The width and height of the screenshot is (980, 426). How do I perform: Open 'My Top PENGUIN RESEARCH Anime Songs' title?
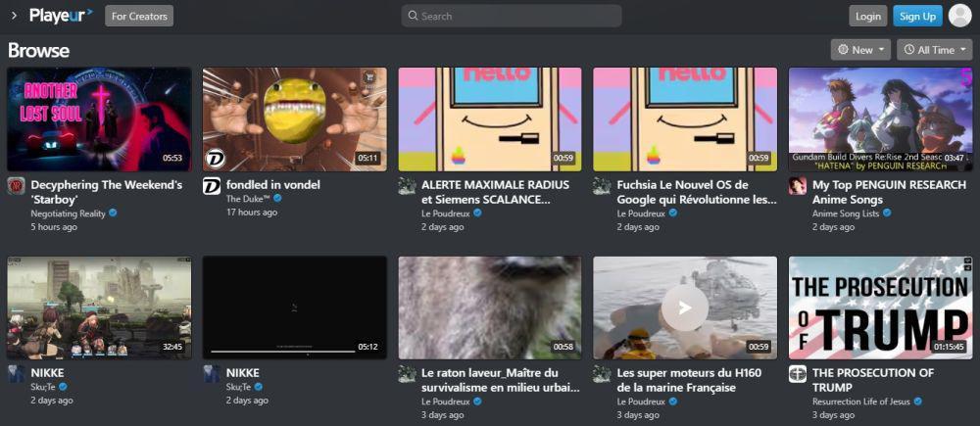point(890,192)
